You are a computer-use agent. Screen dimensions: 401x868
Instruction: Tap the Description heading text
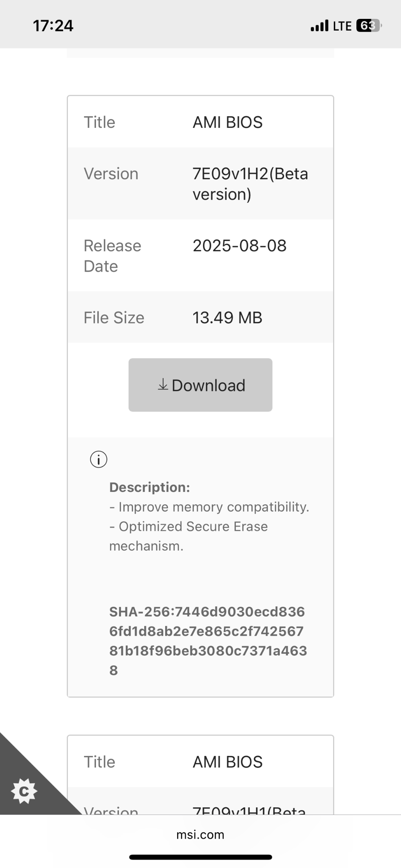point(149,487)
